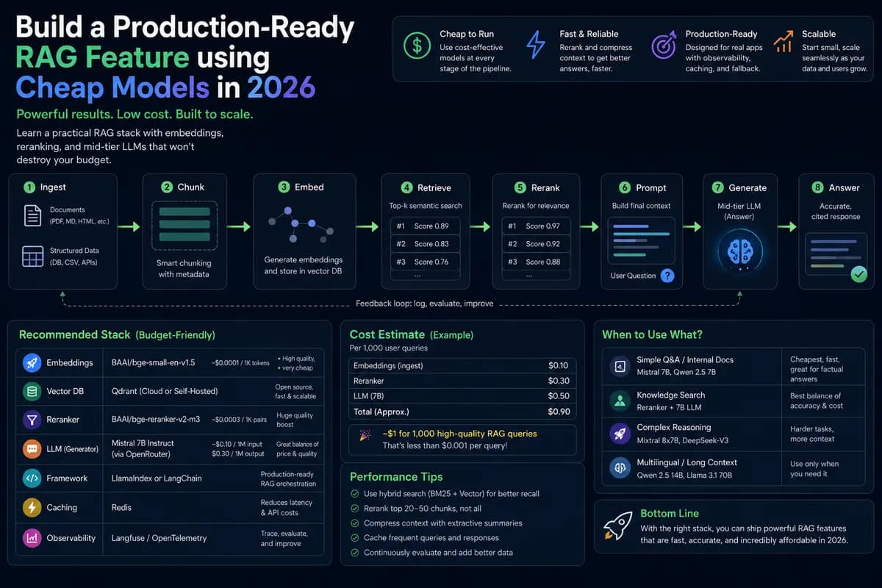Click the green checkmark in the Answer step

point(858,274)
